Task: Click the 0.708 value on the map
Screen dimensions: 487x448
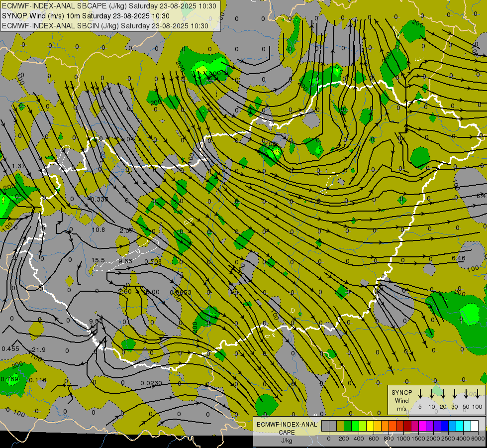Action: click(x=153, y=261)
